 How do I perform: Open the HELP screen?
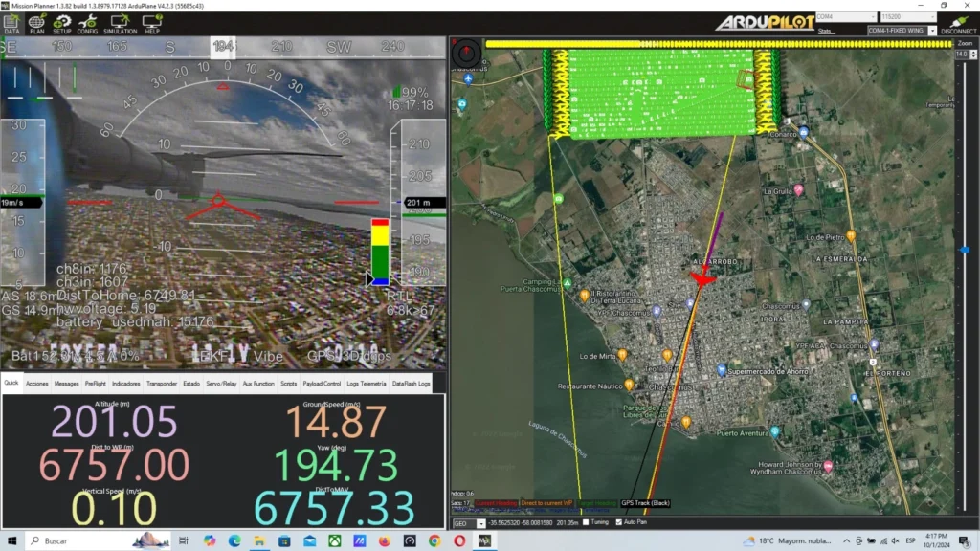pyautogui.click(x=151, y=24)
